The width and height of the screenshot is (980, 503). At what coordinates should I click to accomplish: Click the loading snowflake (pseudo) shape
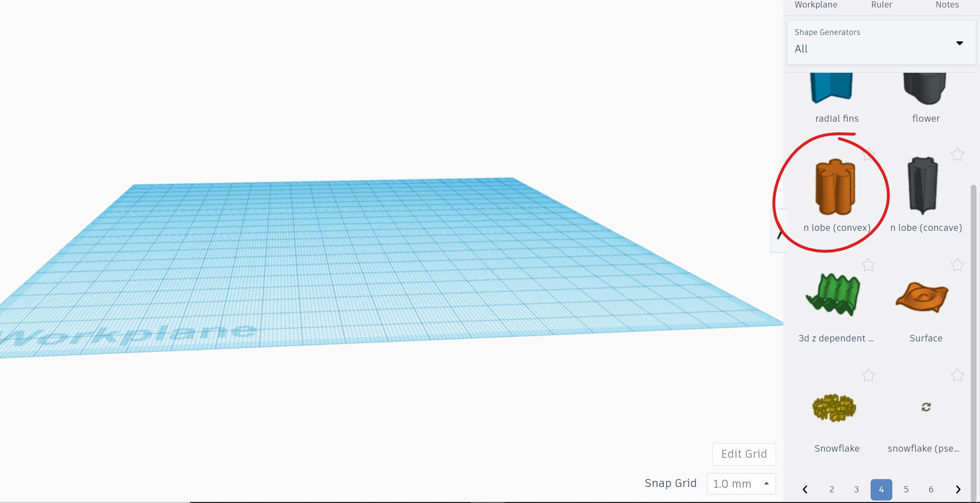pyautogui.click(x=925, y=407)
